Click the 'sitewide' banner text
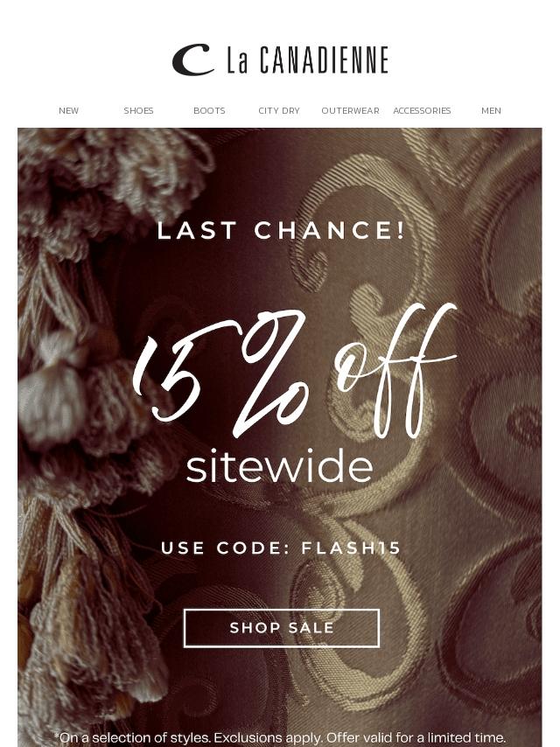Screen dimensions: 560x747 279,465
